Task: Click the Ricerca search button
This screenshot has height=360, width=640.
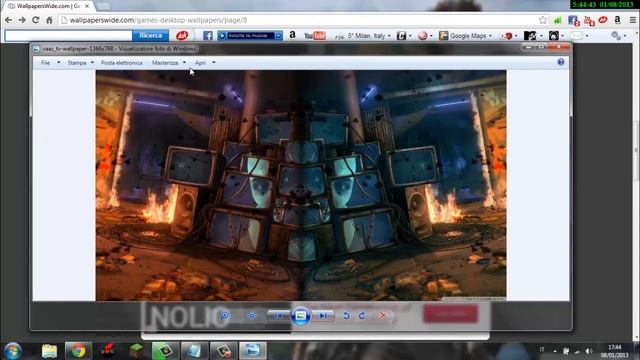Action: [x=151, y=36]
